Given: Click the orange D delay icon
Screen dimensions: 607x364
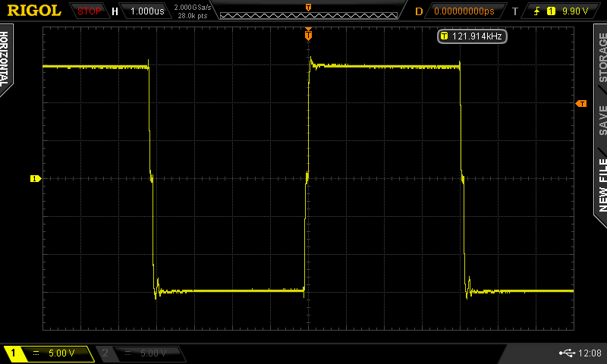Looking at the screenshot, I should point(418,11).
